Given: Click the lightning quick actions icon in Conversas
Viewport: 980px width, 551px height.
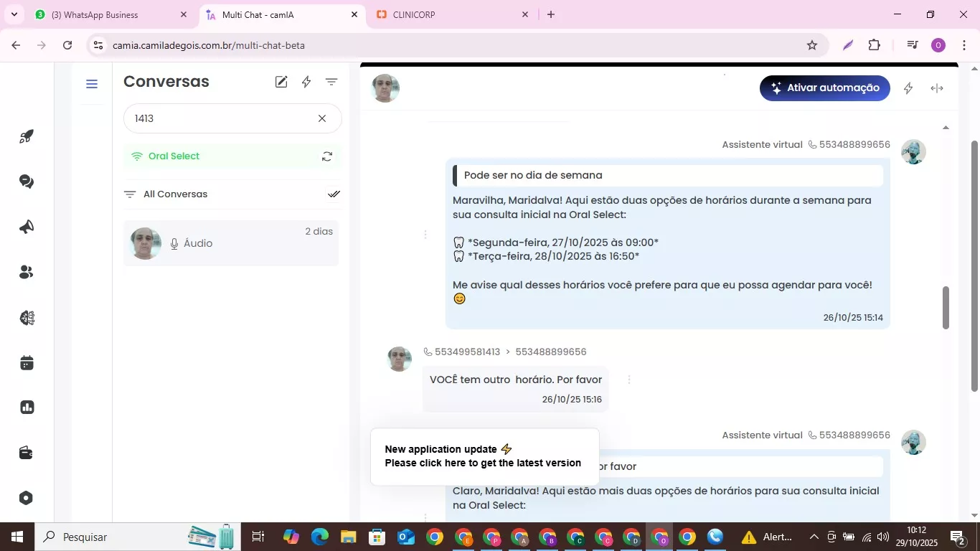Looking at the screenshot, I should coord(306,82).
